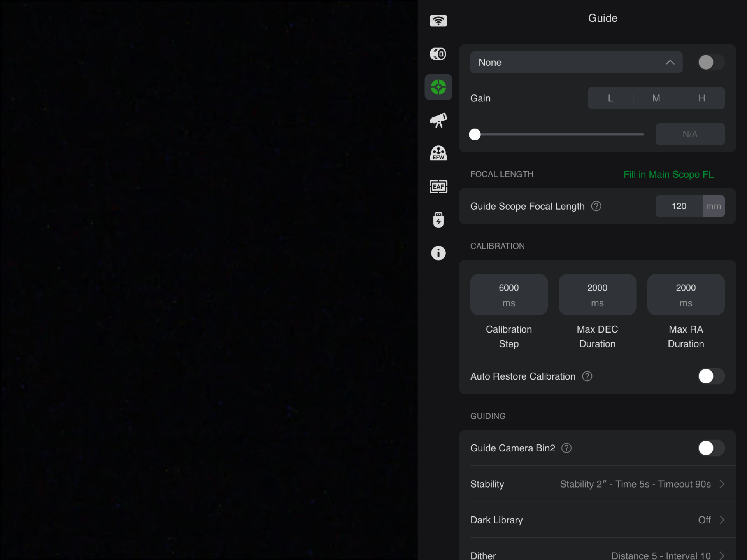Expand the Stability settings row chevron

tap(722, 484)
